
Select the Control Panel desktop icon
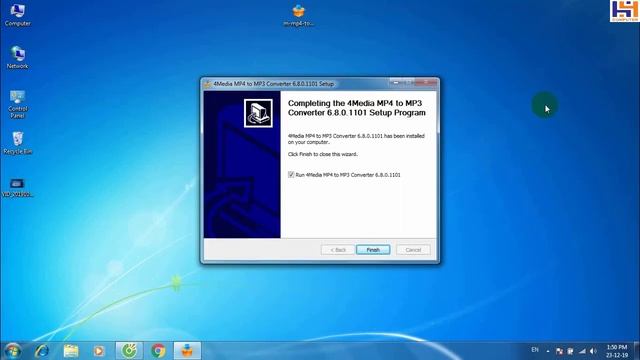coord(17,104)
